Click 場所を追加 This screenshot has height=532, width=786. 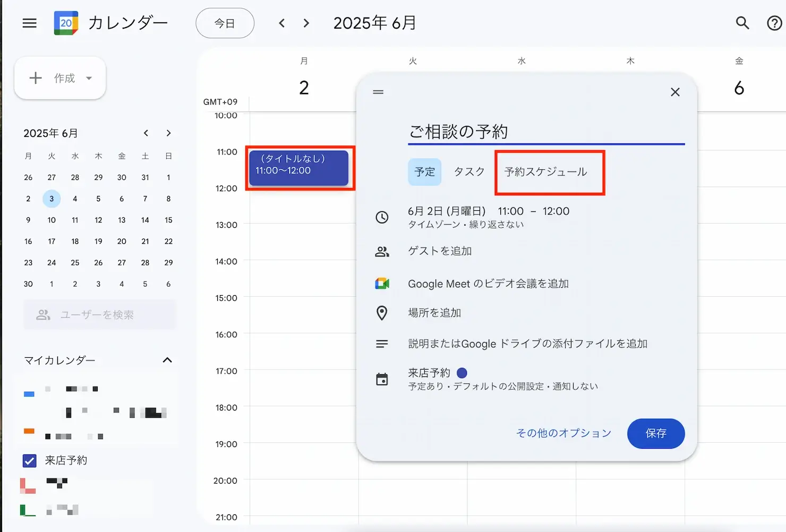pyautogui.click(x=434, y=313)
